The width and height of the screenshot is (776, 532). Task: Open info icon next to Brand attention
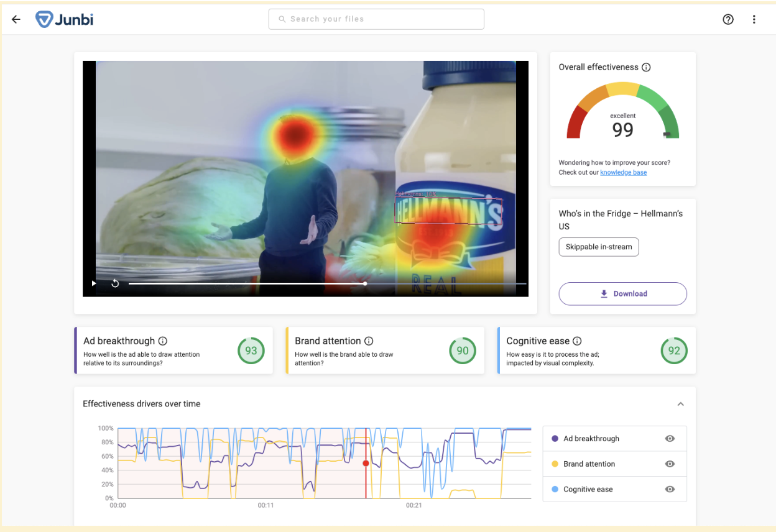pyautogui.click(x=369, y=341)
